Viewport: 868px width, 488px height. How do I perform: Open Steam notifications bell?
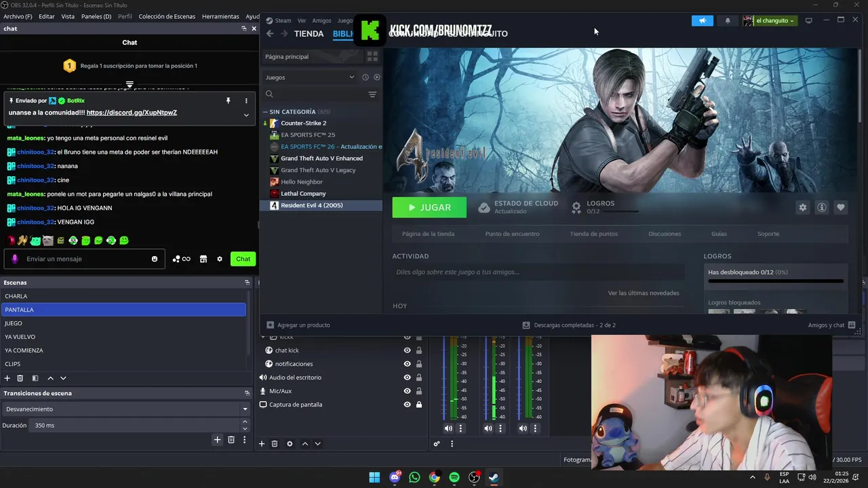click(x=728, y=20)
